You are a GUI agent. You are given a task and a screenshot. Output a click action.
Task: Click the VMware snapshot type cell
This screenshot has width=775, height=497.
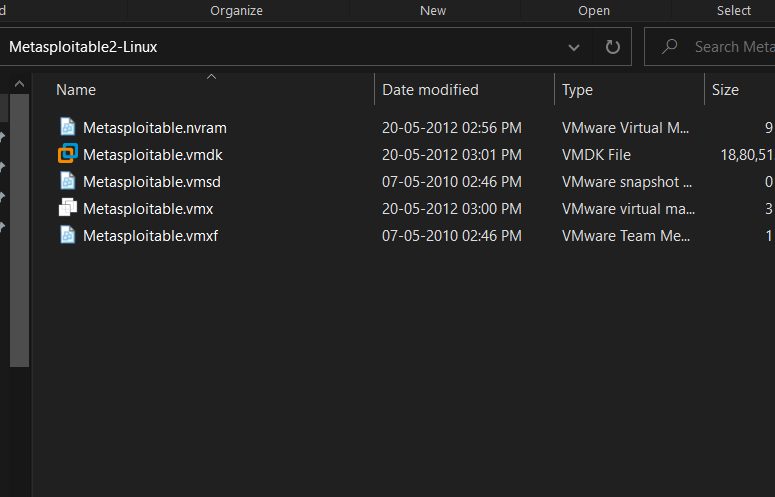click(627, 182)
